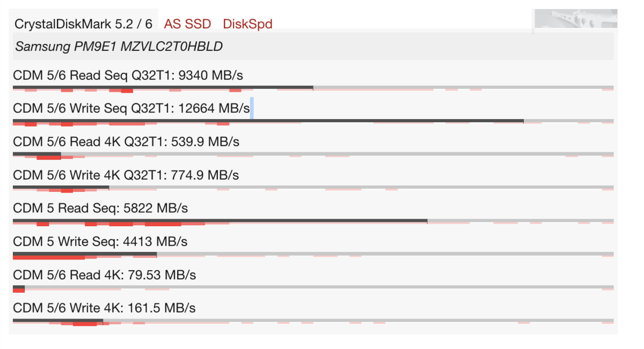Select the CrystalDiskMark 5.2 / 6 tab
The width and height of the screenshot is (644, 349).
point(83,24)
